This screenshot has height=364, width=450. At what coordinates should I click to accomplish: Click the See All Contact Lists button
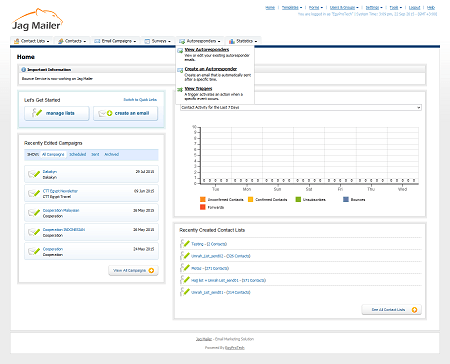pos(392,310)
